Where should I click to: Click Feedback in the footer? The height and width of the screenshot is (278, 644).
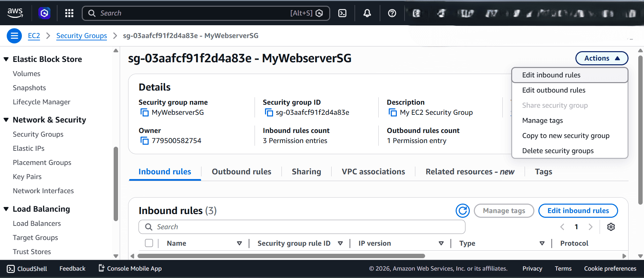point(72,269)
